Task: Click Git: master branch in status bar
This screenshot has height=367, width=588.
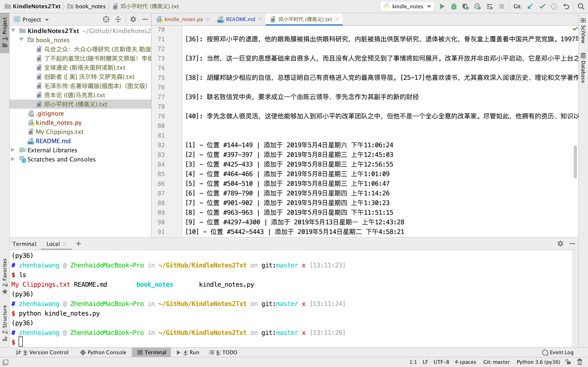Action: tap(496, 362)
